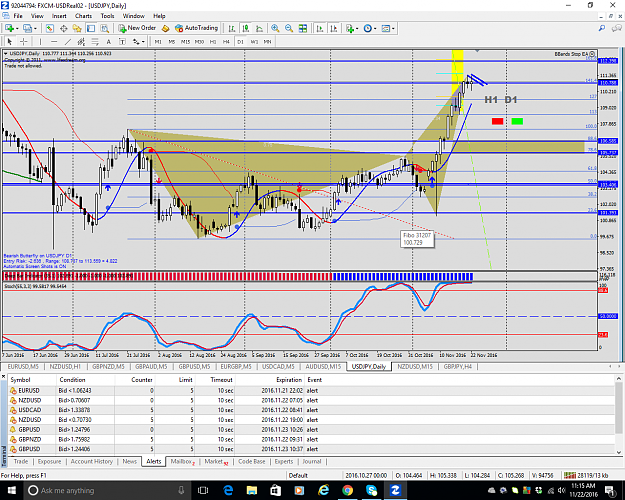The image size is (625, 500).
Task: Open Google Chrome from the taskbar
Action: click(x=348, y=490)
